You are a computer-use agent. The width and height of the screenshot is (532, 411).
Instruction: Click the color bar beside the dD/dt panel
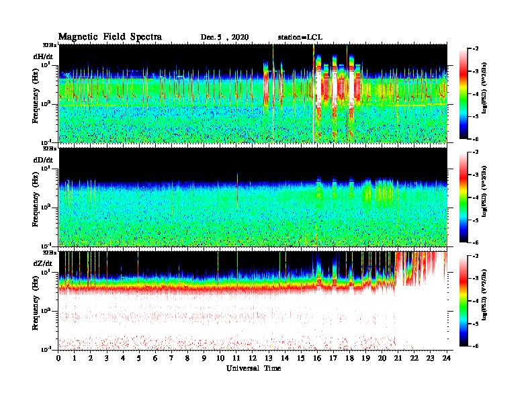(x=463, y=197)
